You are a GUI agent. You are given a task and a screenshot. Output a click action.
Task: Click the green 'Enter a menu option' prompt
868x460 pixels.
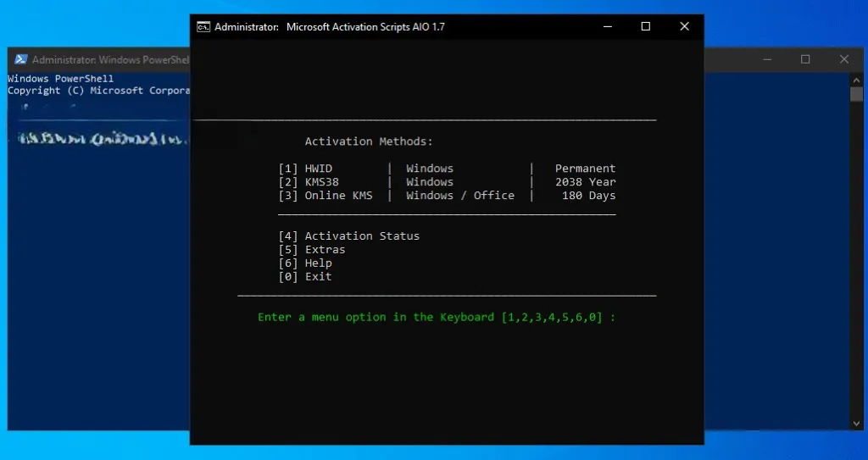[x=437, y=317]
